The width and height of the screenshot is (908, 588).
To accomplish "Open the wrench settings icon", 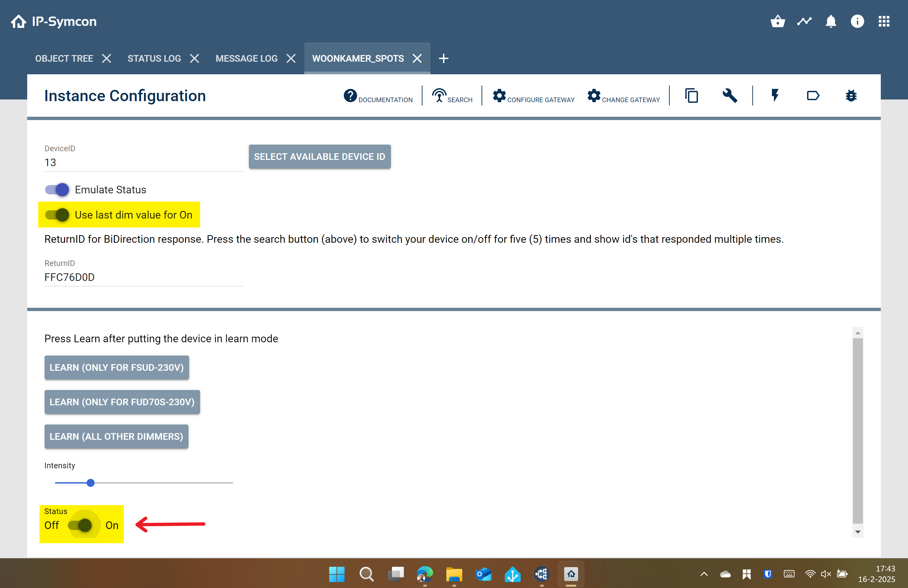I will [x=729, y=95].
